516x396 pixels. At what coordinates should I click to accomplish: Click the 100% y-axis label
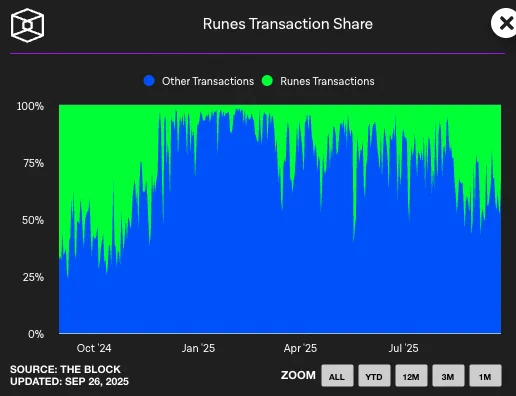tap(30, 106)
